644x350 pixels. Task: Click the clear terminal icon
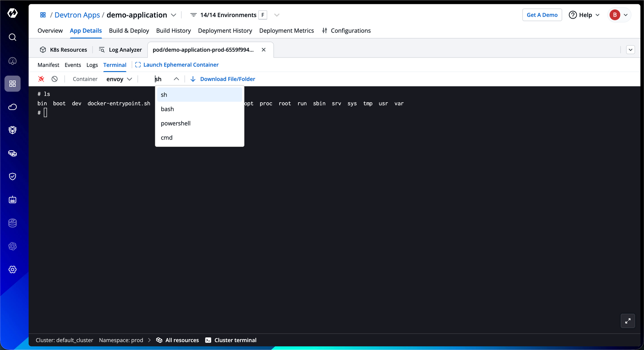[x=55, y=79]
